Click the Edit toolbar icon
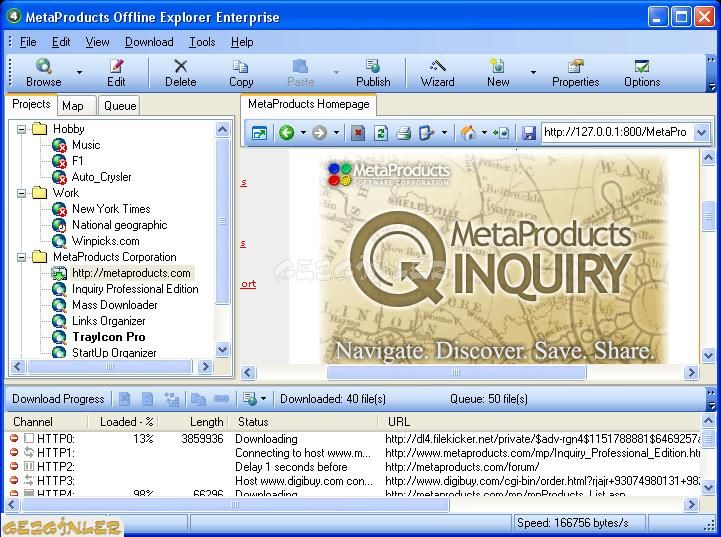The width and height of the screenshot is (721, 537). point(116,73)
